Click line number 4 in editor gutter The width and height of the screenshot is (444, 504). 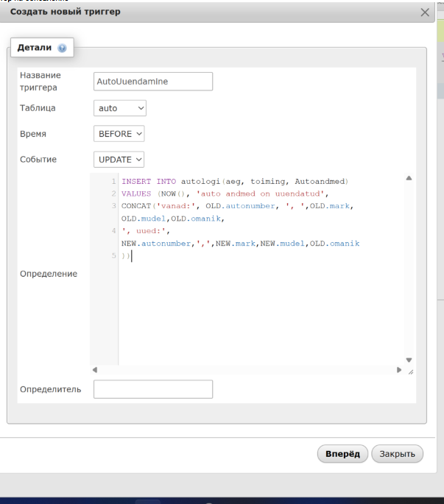(x=113, y=229)
